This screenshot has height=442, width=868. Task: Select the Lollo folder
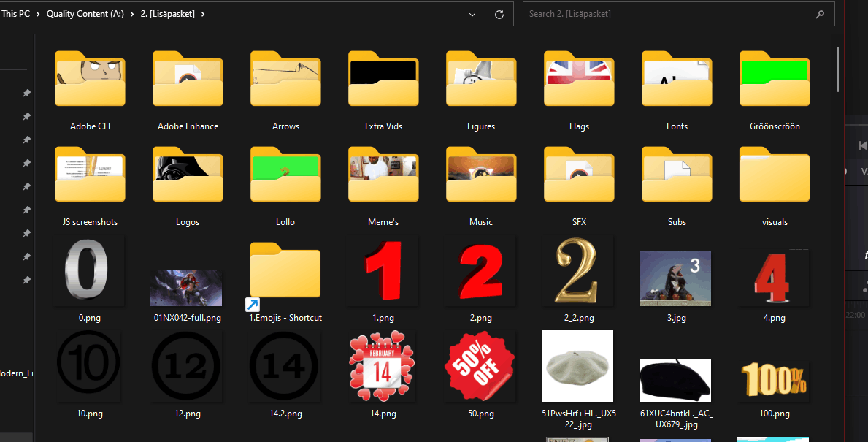pyautogui.click(x=285, y=175)
